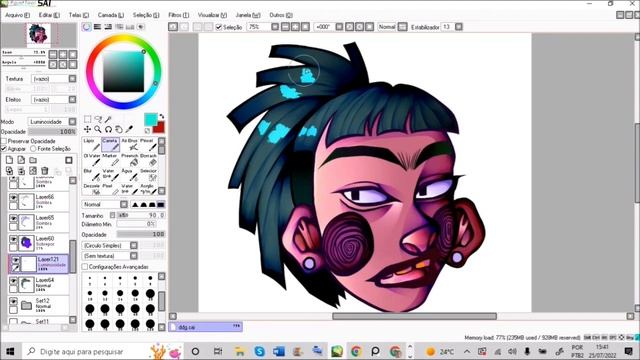Adjust the brush Tamanho size slider

pyautogui.click(x=141, y=215)
